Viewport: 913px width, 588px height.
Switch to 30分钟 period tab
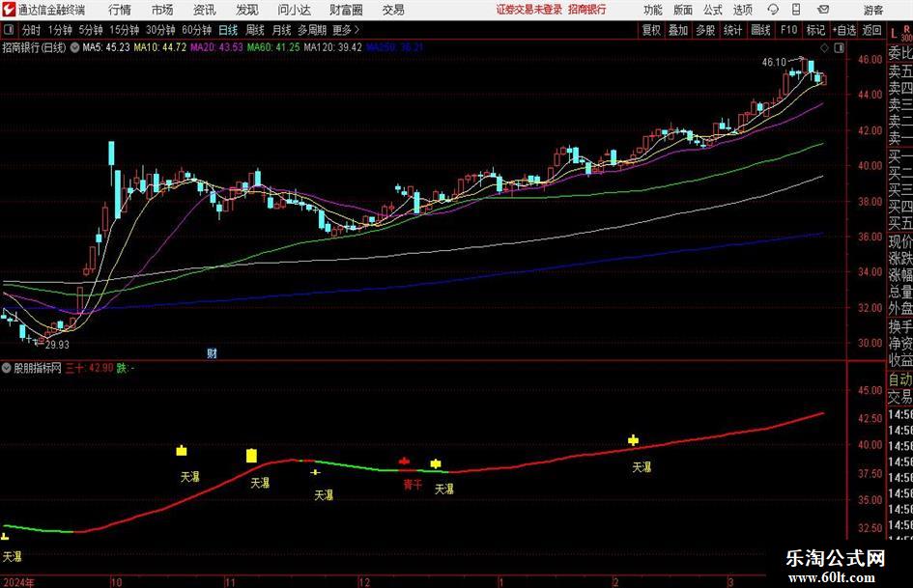click(160, 30)
